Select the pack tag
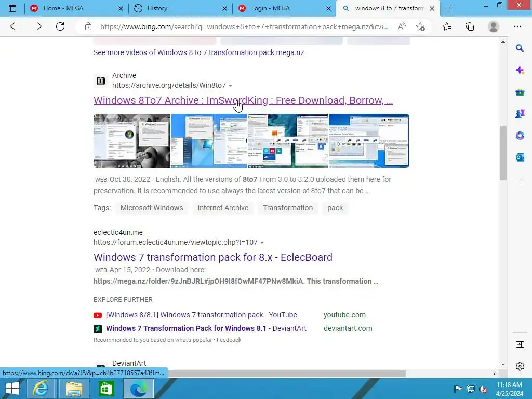This screenshot has width=532, height=399. 335,208
